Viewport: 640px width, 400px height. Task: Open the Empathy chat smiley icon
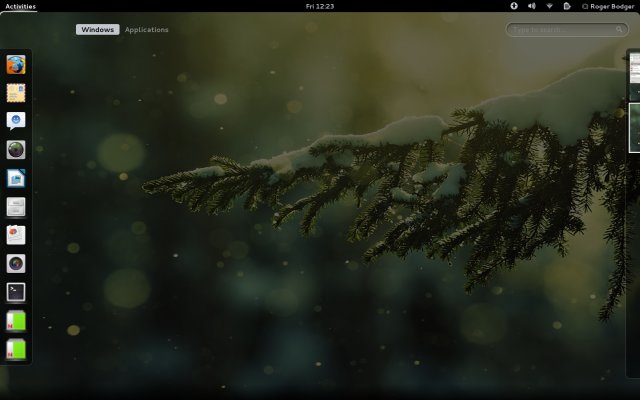(x=16, y=121)
